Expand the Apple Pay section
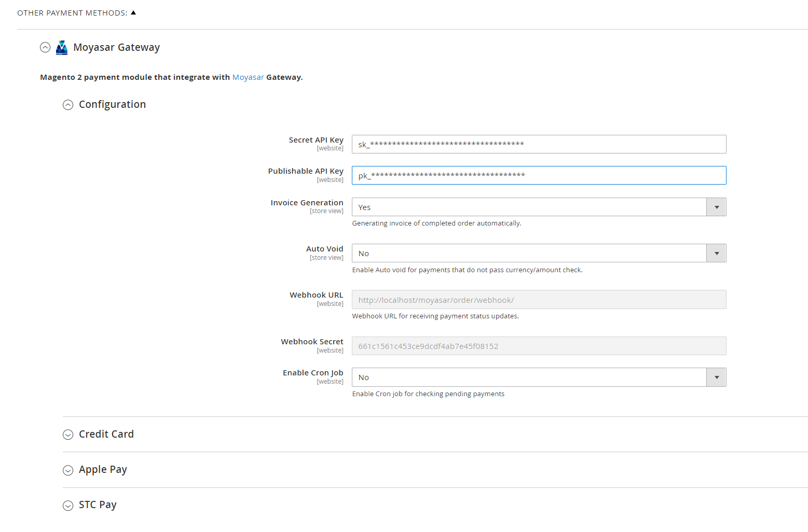Screen dimensions: 808x532 68,470
